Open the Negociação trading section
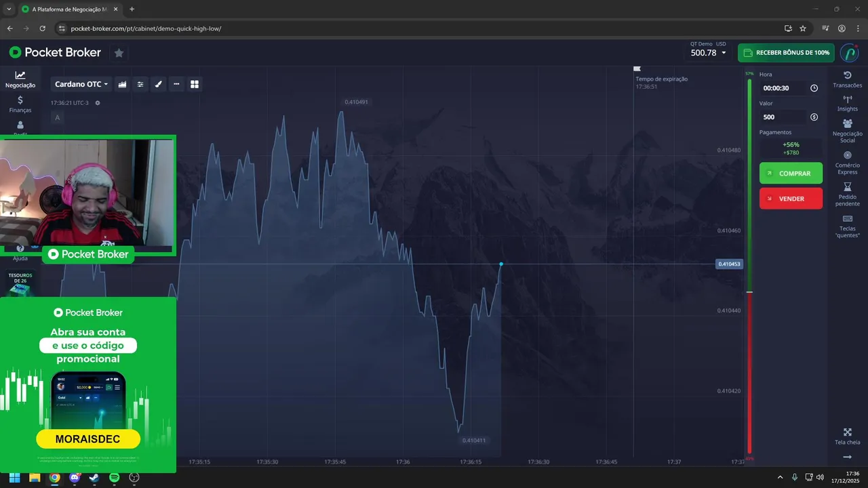The height and width of the screenshot is (488, 868). [x=20, y=80]
